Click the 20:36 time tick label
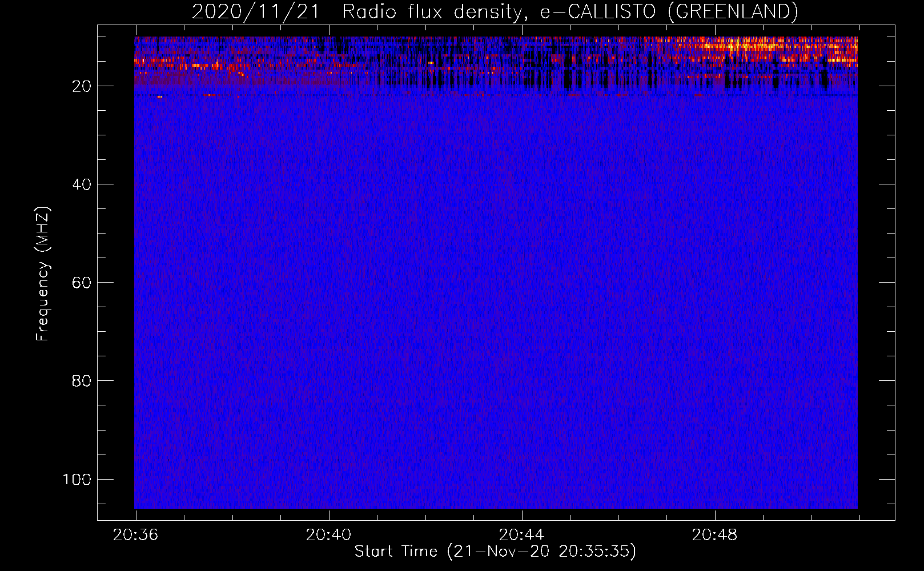Screen dimensions: 924x571 136,535
